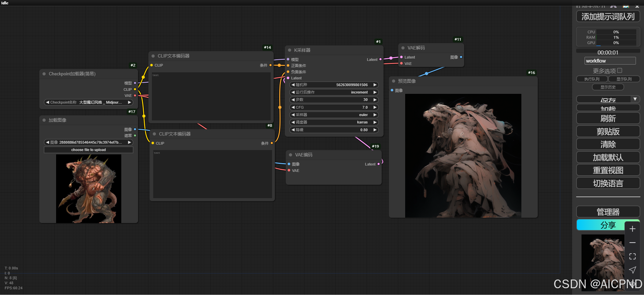This screenshot has height=295, width=644.
Task: Click the 降噪 0.80 value slider
Action: point(334,130)
